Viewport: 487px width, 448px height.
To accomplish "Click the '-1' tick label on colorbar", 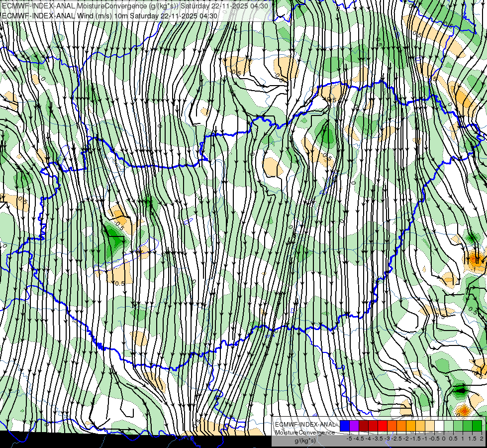I will coord(425,439).
